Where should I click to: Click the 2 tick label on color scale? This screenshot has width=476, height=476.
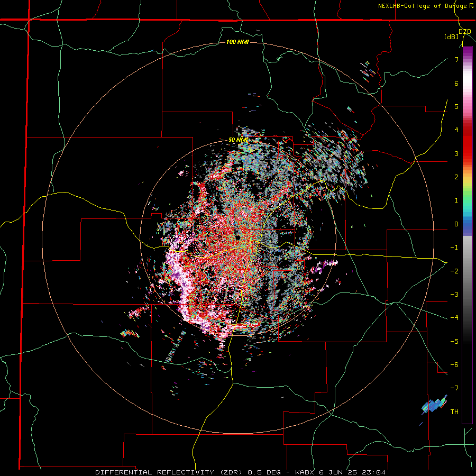(456, 177)
